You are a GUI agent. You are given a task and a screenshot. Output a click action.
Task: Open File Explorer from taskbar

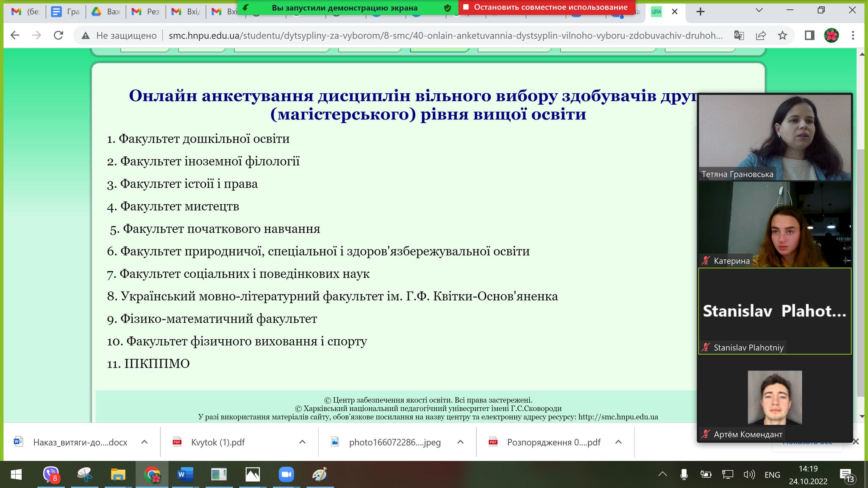tap(118, 474)
